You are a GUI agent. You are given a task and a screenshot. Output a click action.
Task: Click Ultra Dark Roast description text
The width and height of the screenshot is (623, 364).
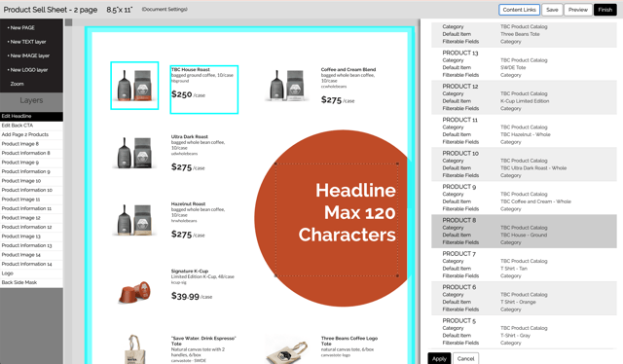pyautogui.click(x=199, y=145)
